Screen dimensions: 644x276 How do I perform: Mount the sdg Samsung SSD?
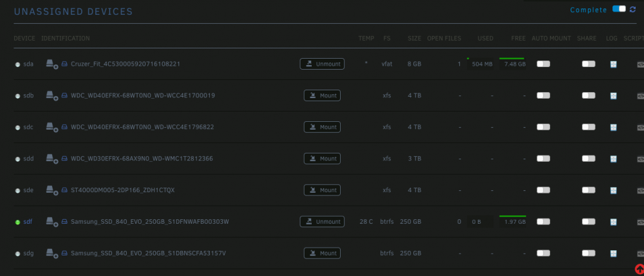[322, 253]
